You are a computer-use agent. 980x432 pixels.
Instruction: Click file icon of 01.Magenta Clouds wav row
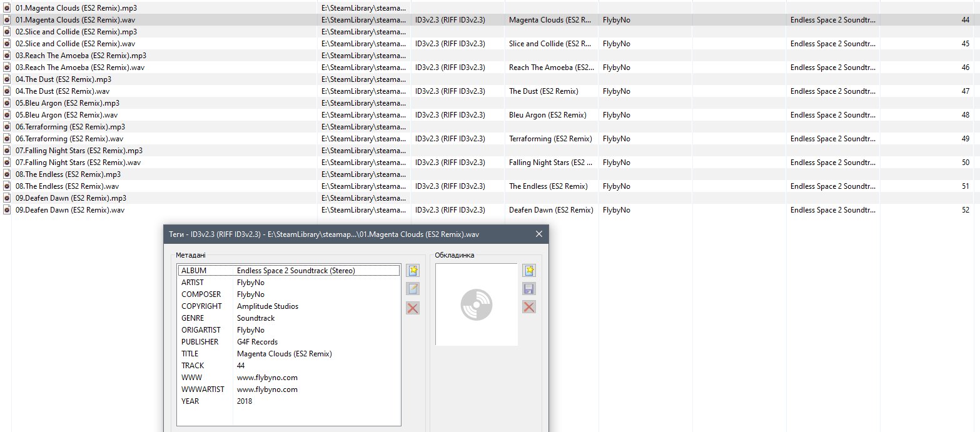click(x=8, y=20)
